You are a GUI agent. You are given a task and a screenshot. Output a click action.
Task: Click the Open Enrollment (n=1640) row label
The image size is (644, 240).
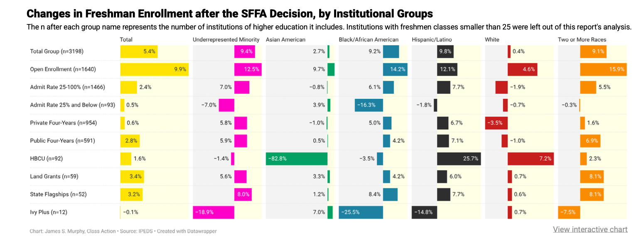click(x=63, y=69)
